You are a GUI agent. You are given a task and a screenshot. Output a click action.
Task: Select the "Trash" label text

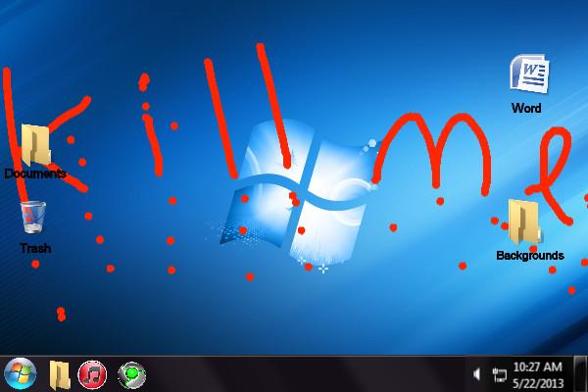point(35,248)
